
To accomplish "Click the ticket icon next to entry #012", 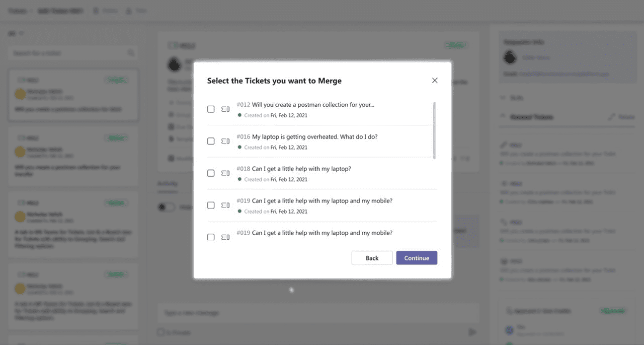I will (225, 109).
